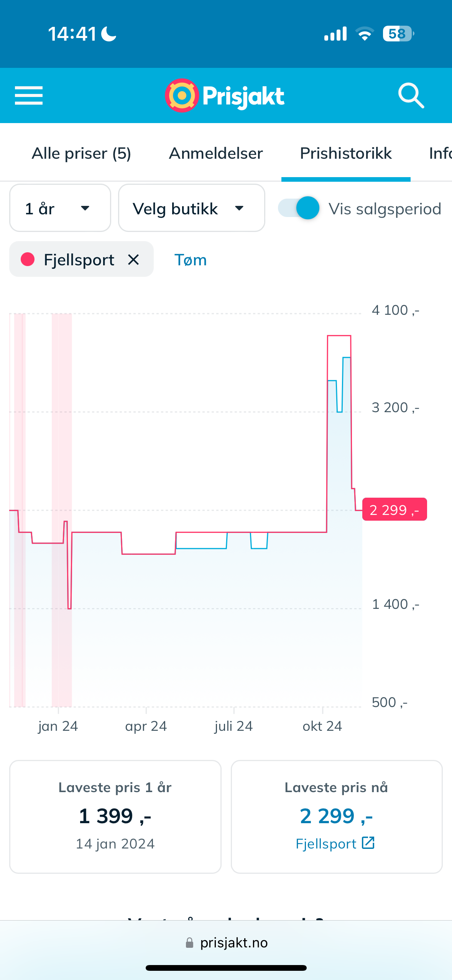
Task: Click the pink Fjellsport color dot
Action: click(x=28, y=260)
